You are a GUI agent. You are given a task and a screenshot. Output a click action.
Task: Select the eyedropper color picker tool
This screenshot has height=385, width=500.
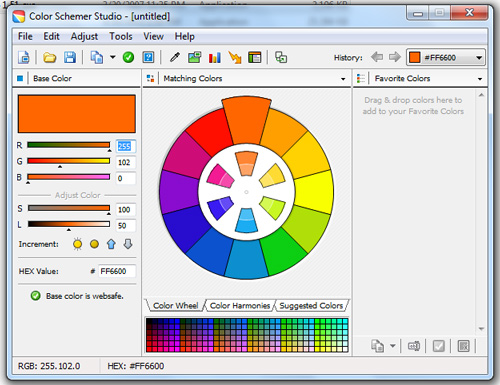coord(175,57)
